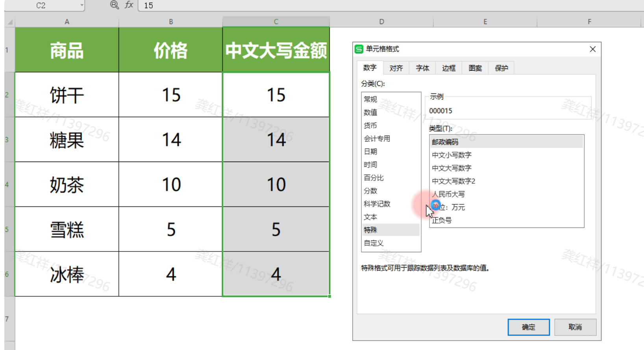Choose 中文大写数字 type
This screenshot has width=644, height=350.
[506, 168]
